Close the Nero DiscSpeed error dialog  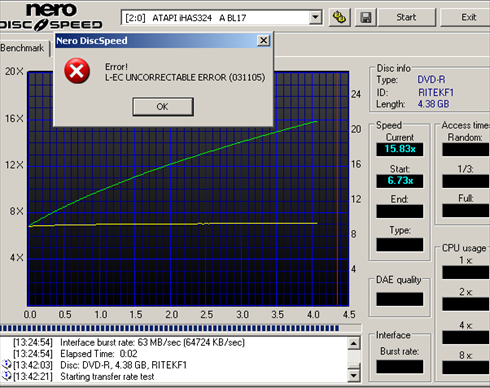coord(263,41)
